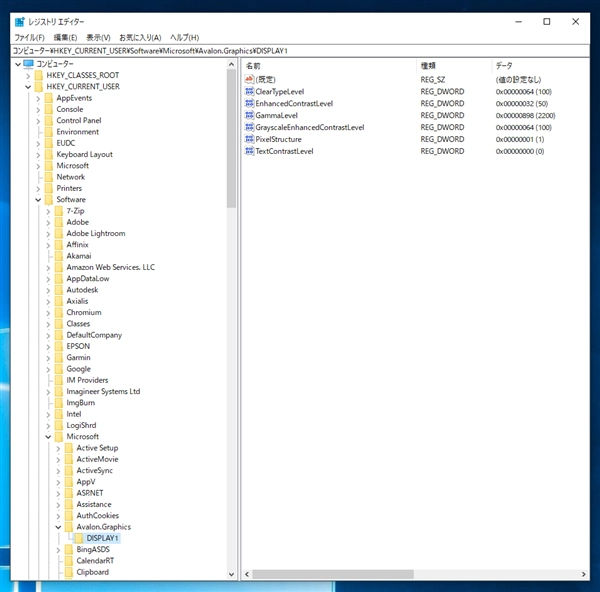The height and width of the screenshot is (592, 600).
Task: Select the Amazon Web Services, LLC key
Action: coord(111,267)
